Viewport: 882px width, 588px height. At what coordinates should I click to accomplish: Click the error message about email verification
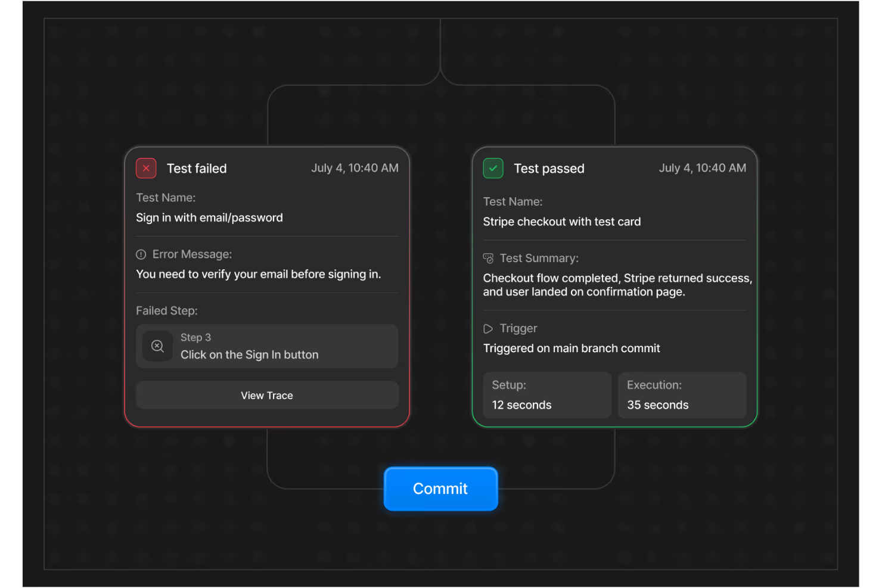pyautogui.click(x=258, y=274)
